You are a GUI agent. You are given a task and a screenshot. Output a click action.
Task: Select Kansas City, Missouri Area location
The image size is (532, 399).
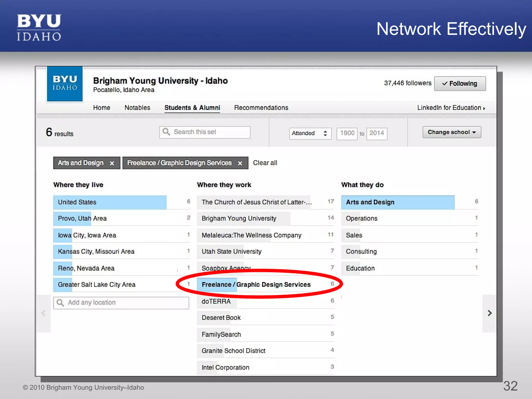[122, 251]
